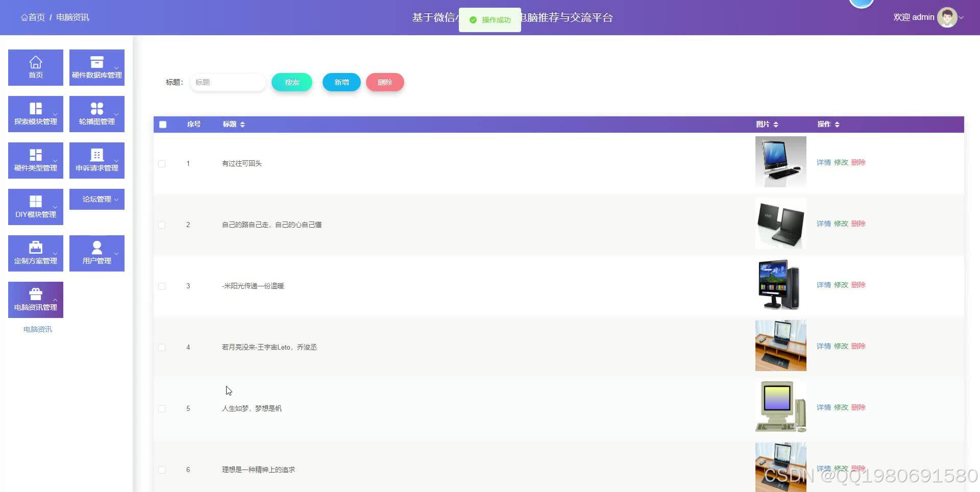Expand the 论坛管理 menu chevron
980x492 pixels.
coord(116,199)
